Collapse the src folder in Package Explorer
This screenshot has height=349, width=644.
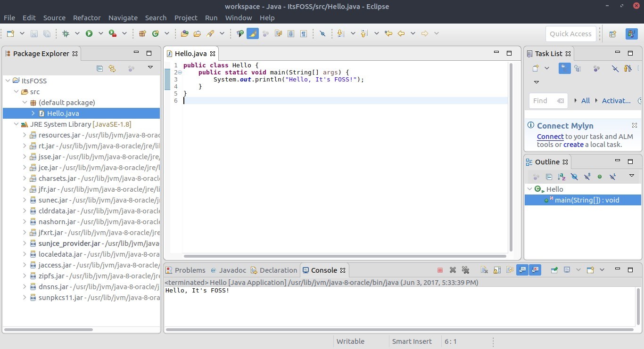pyautogui.click(x=17, y=91)
